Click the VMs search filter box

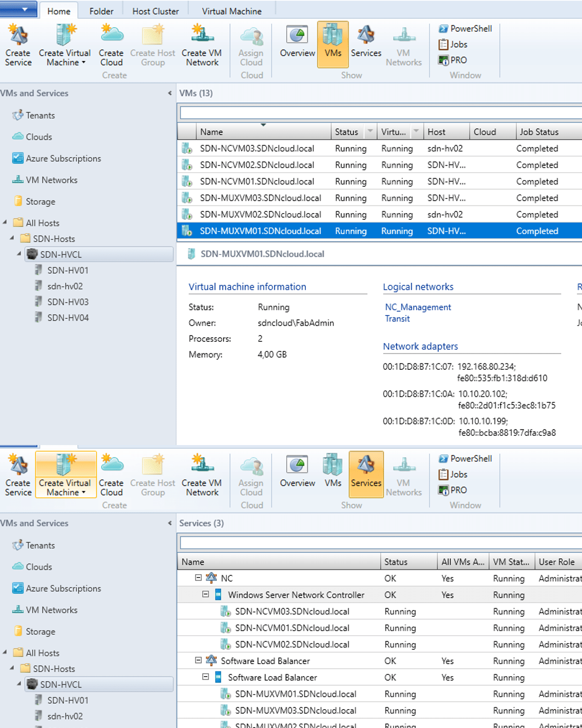381,113
